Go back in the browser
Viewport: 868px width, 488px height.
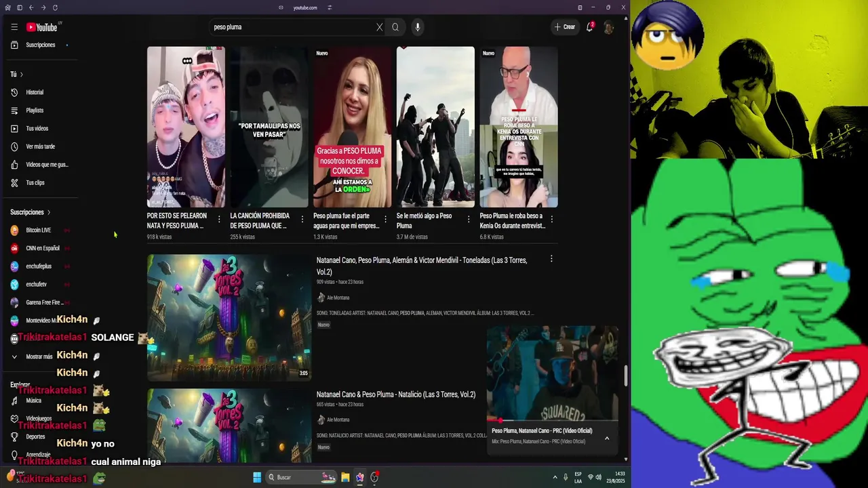31,7
